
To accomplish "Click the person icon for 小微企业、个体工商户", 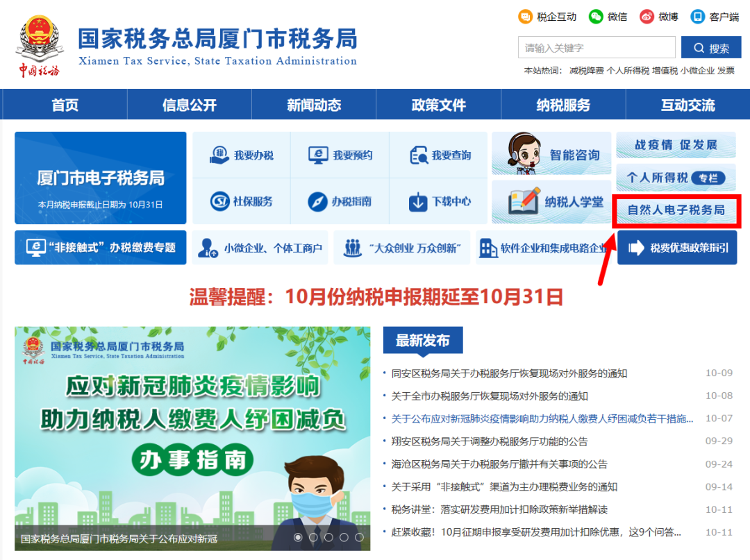I will [208, 248].
